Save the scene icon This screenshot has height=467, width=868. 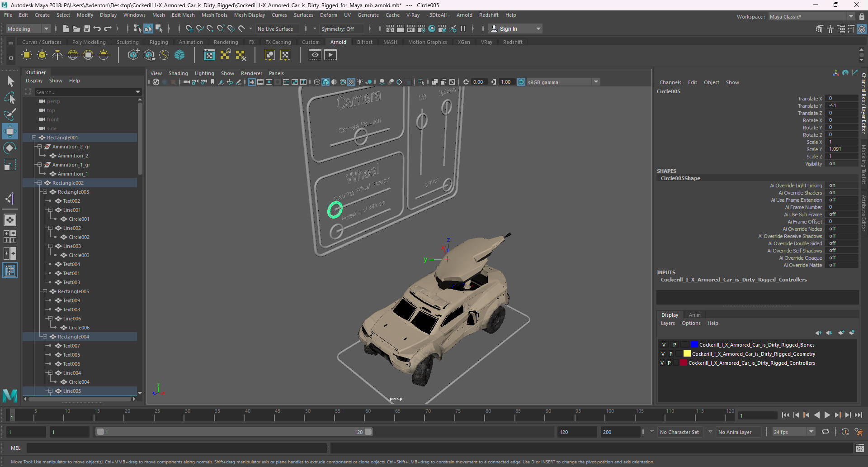pos(87,29)
